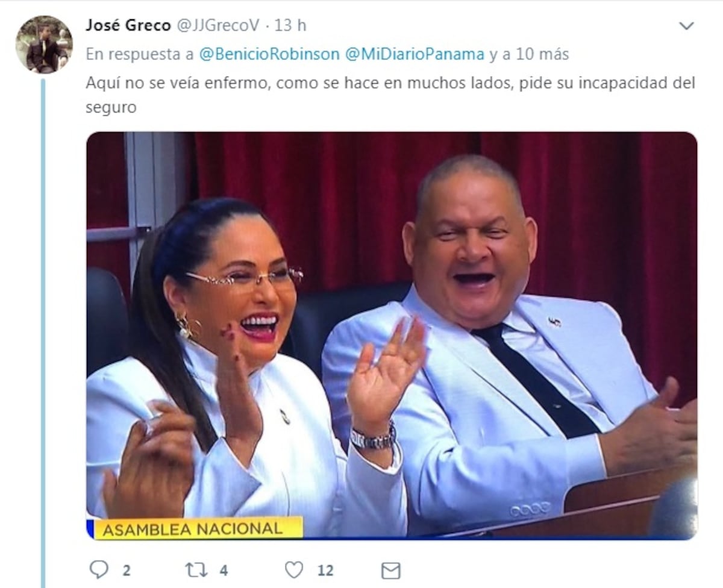Click the retweet count number 4
The height and width of the screenshot is (588, 723).
pos(224,570)
